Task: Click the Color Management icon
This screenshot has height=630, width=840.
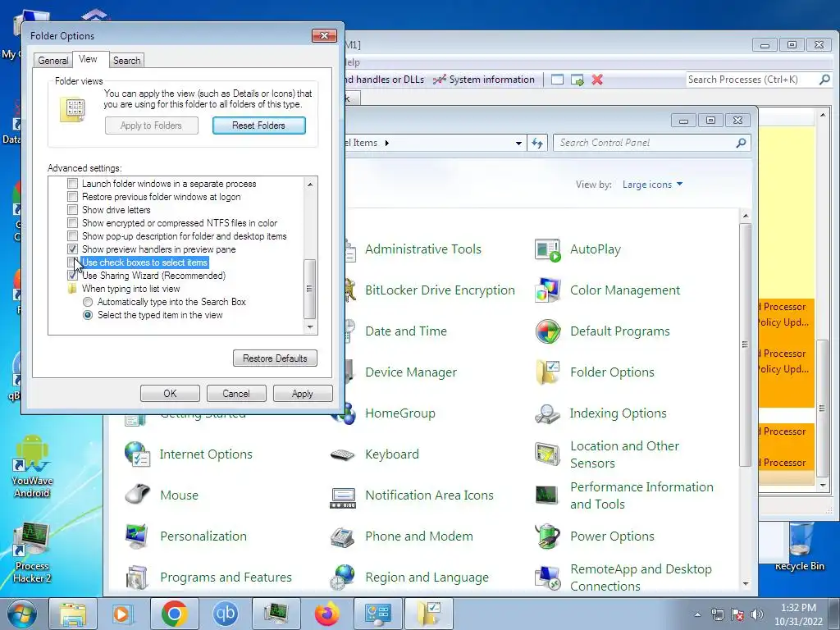Action: tap(547, 291)
